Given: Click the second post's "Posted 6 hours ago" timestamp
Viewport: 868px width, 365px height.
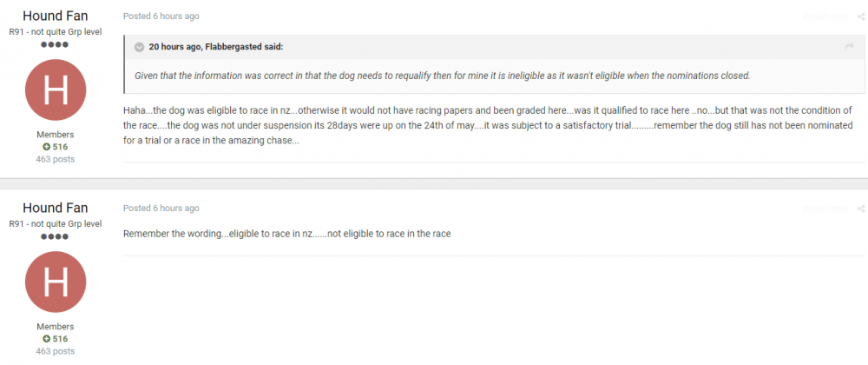Looking at the screenshot, I should click(x=161, y=209).
